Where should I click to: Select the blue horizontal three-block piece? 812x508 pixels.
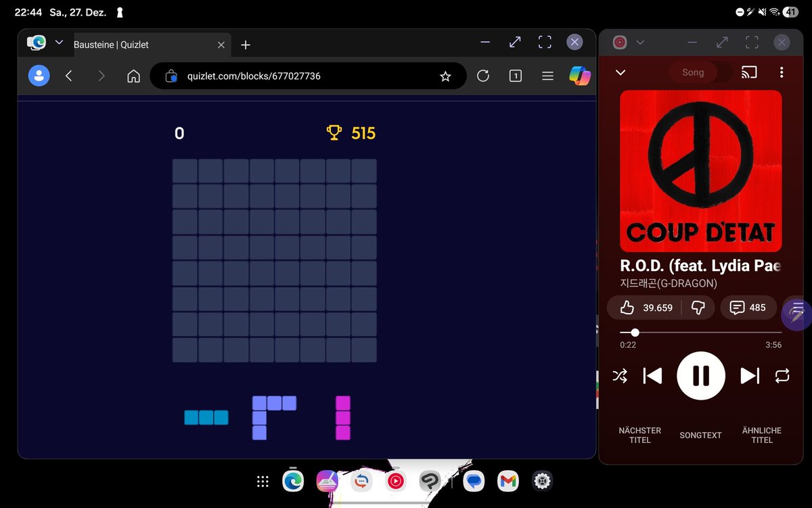[206, 417]
